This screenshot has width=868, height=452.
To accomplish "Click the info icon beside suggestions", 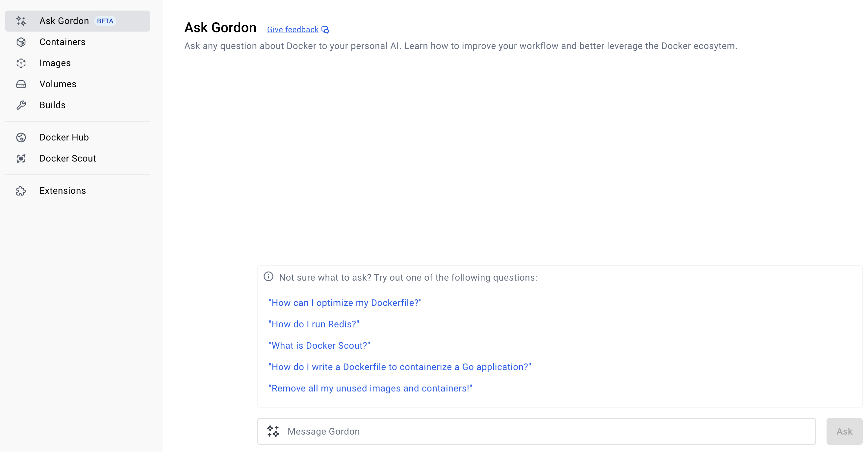I will coord(268,277).
